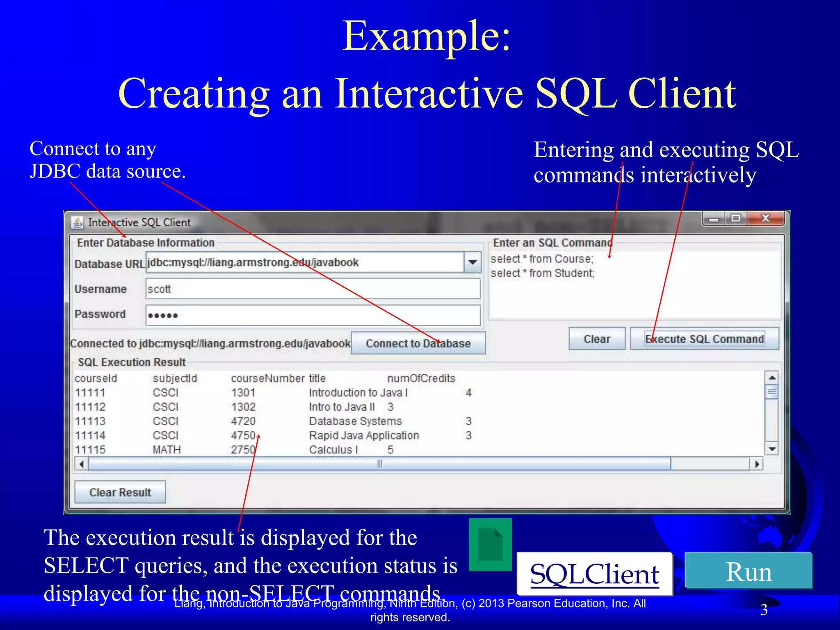Click the Java icon in the title bar

tap(77, 222)
